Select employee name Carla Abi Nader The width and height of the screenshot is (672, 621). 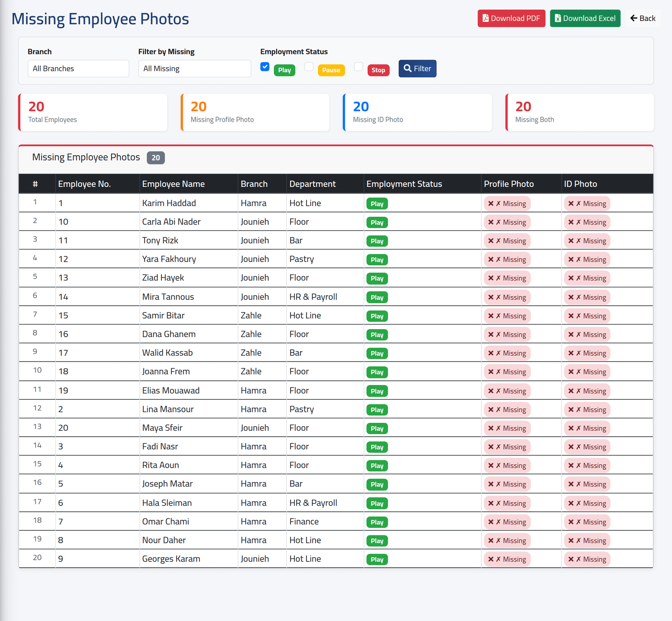[171, 222]
